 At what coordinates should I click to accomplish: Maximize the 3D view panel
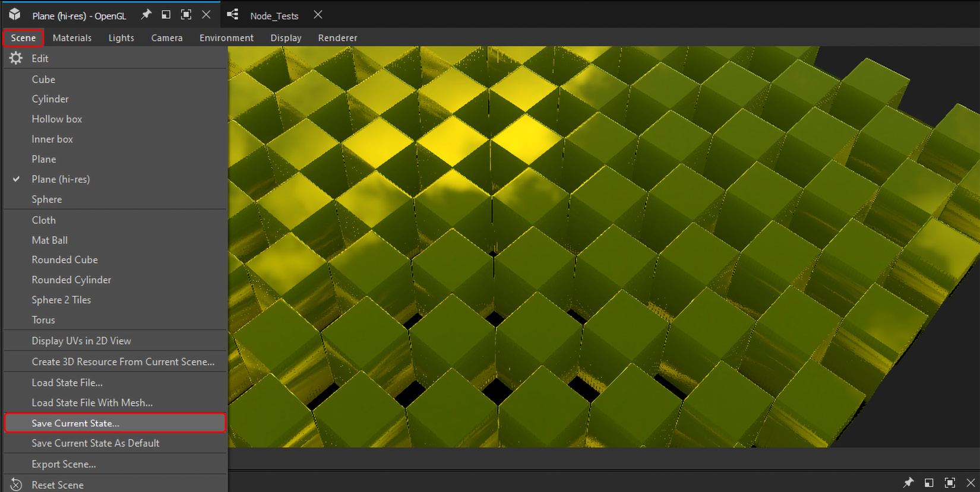coord(186,14)
